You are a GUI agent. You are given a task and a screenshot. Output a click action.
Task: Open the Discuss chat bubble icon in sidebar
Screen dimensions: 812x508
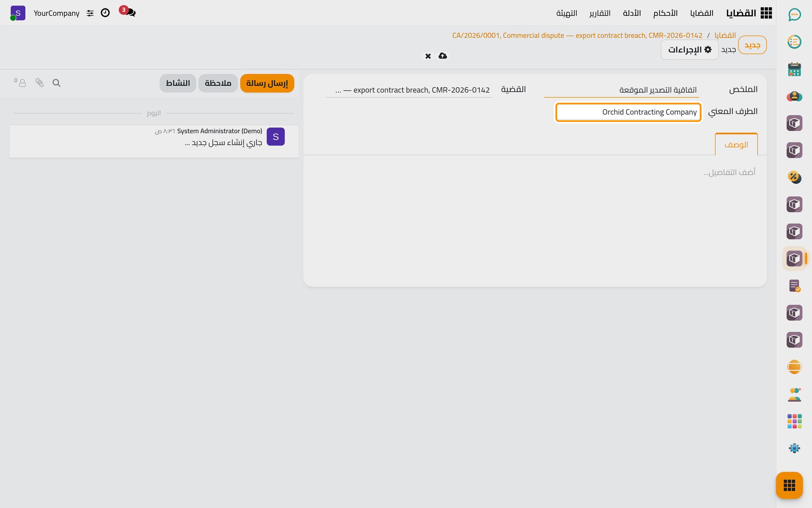tap(794, 15)
